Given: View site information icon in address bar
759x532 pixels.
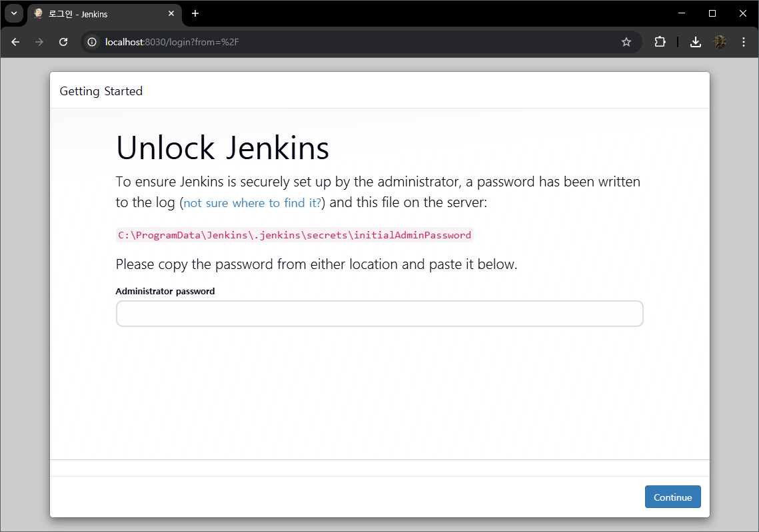Looking at the screenshot, I should pyautogui.click(x=92, y=42).
